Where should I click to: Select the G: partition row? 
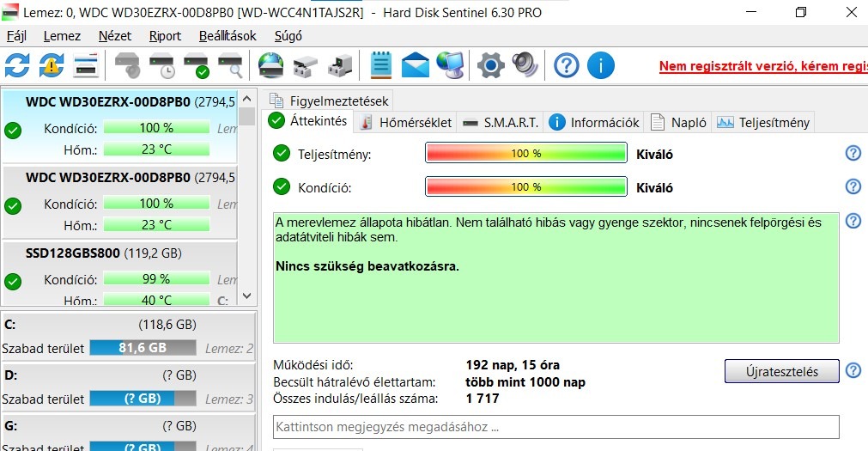[129, 433]
